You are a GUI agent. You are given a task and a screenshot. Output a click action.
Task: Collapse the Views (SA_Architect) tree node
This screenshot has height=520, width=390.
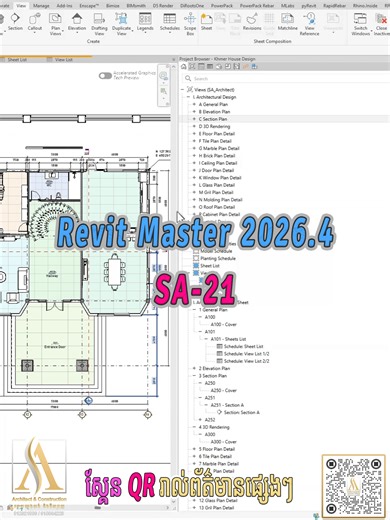coord(183,89)
